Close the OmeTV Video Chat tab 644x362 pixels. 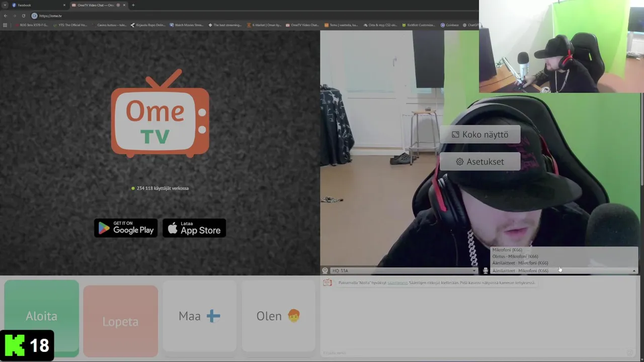pyautogui.click(x=124, y=5)
